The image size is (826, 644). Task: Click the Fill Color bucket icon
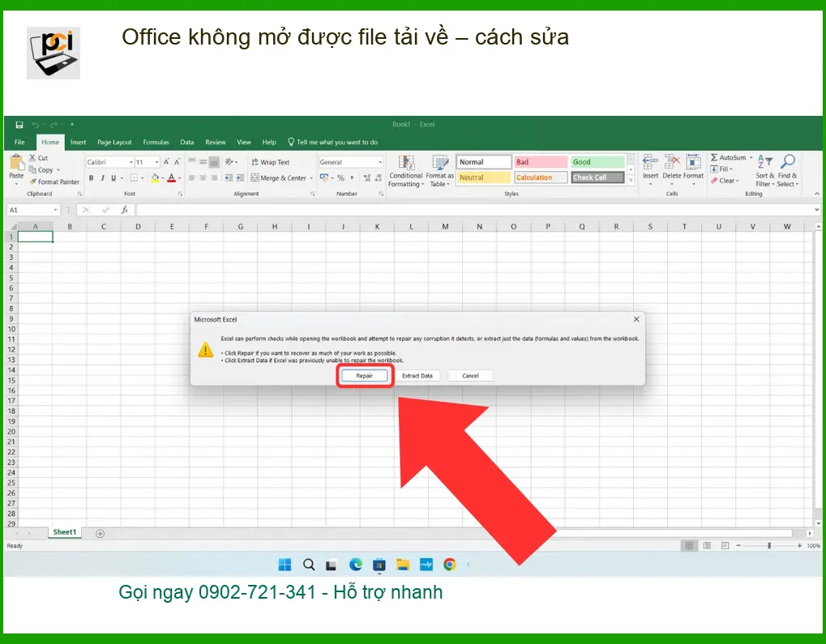pos(155,178)
